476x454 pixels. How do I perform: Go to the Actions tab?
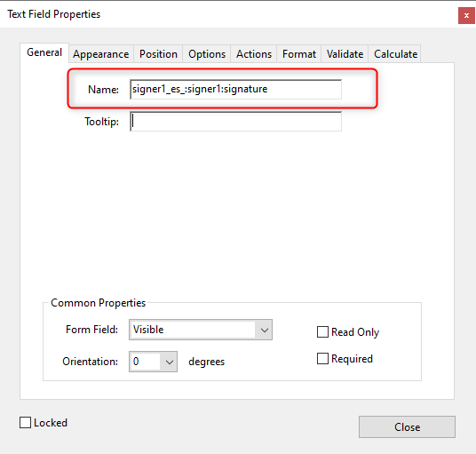[x=254, y=54]
